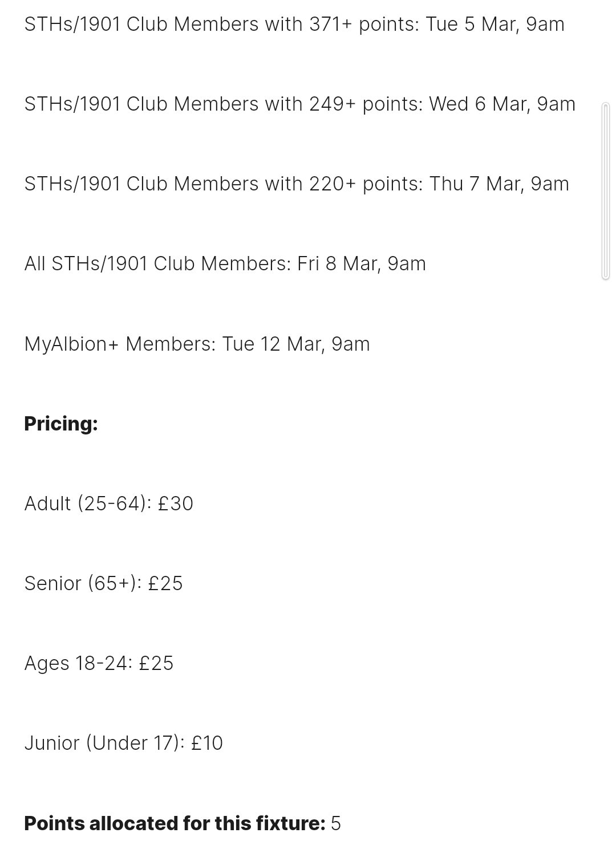
Task: Click the Pricing heading
Action: tap(61, 424)
